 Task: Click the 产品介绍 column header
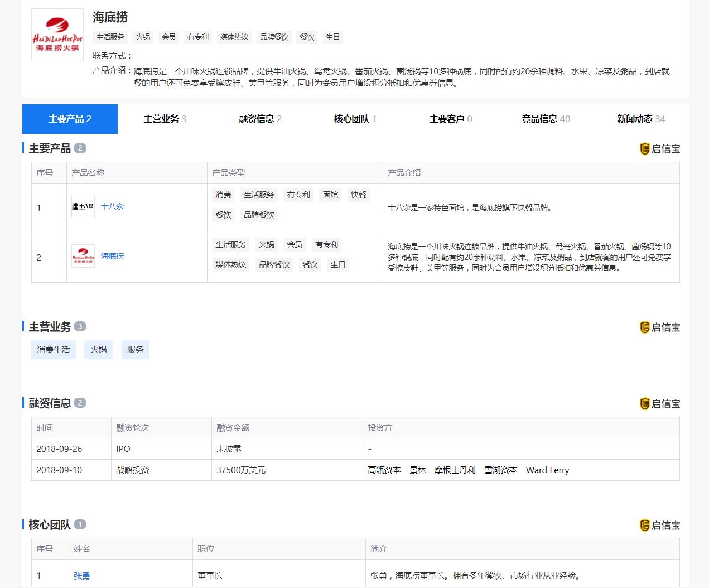click(531, 173)
